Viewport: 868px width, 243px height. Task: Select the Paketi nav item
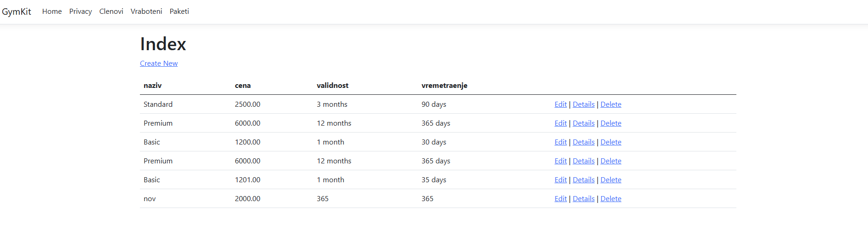[179, 12]
